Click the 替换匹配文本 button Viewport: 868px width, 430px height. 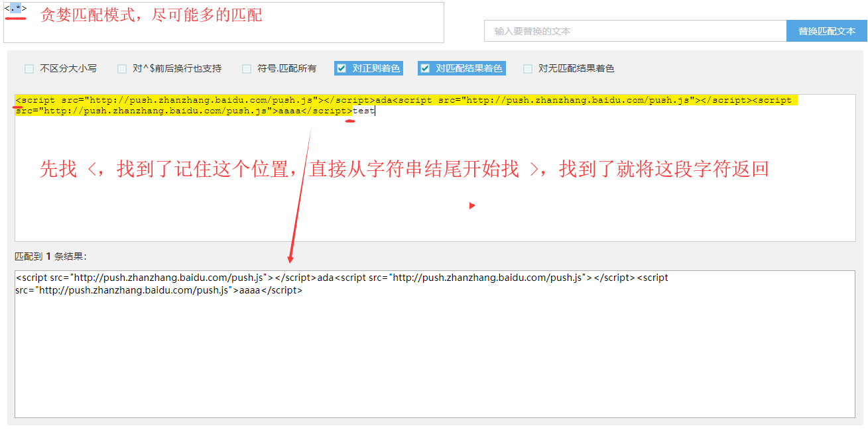click(827, 31)
